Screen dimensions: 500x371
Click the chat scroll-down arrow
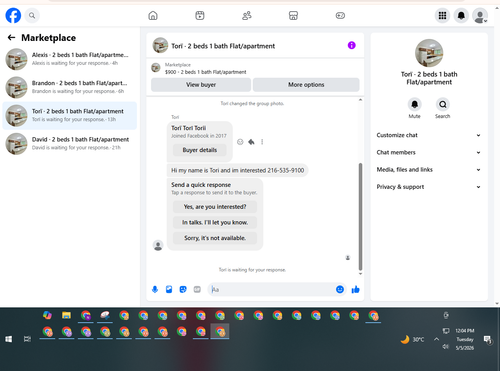(360, 274)
